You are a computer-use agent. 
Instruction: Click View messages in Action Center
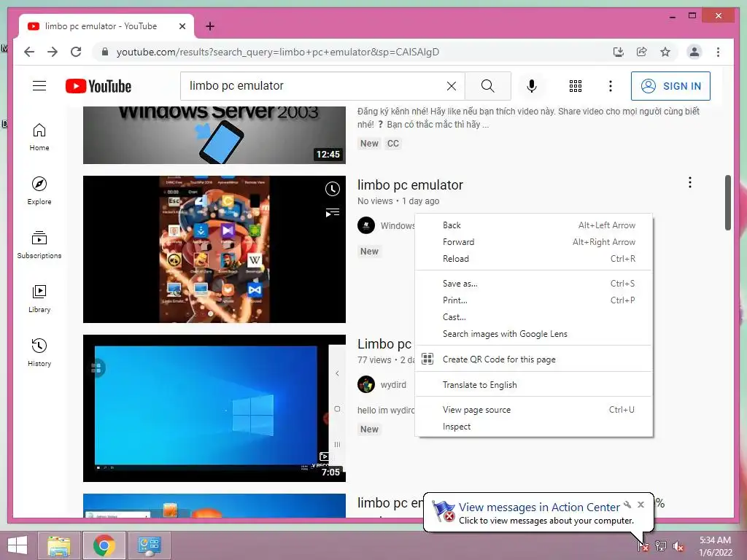pyautogui.click(x=539, y=507)
